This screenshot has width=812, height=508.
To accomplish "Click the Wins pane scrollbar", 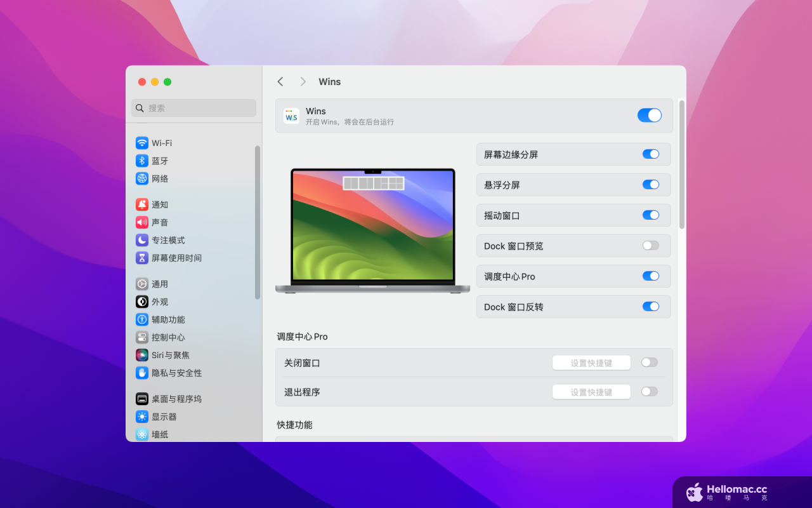I will click(x=682, y=164).
